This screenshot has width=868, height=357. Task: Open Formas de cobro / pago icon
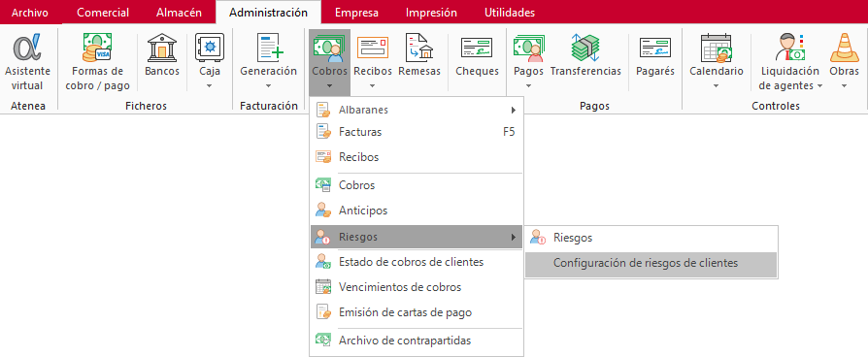[x=97, y=48]
